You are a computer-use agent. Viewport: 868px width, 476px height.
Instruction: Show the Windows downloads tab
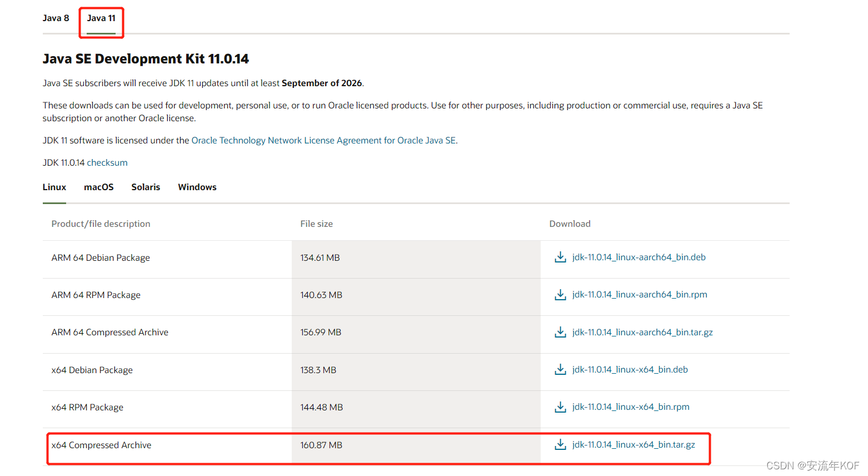(197, 187)
